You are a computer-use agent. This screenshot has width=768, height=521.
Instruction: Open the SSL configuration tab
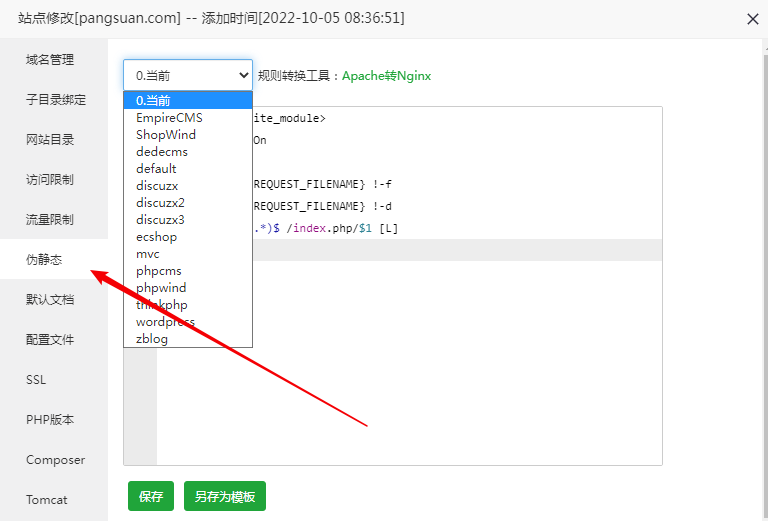click(x=36, y=380)
